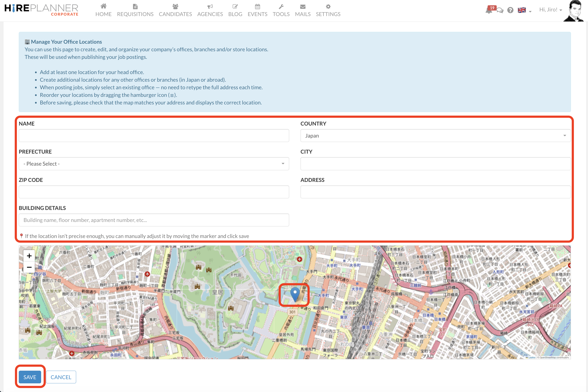Image resolution: width=588 pixels, height=392 pixels.
Task: Click Jiro's profile avatar picture
Action: click(575, 11)
